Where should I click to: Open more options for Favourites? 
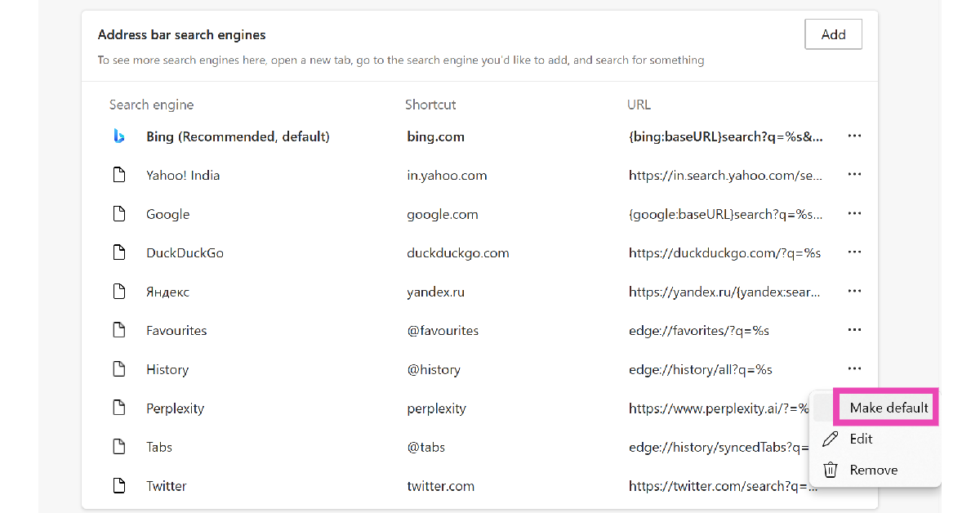pyautogui.click(x=854, y=330)
